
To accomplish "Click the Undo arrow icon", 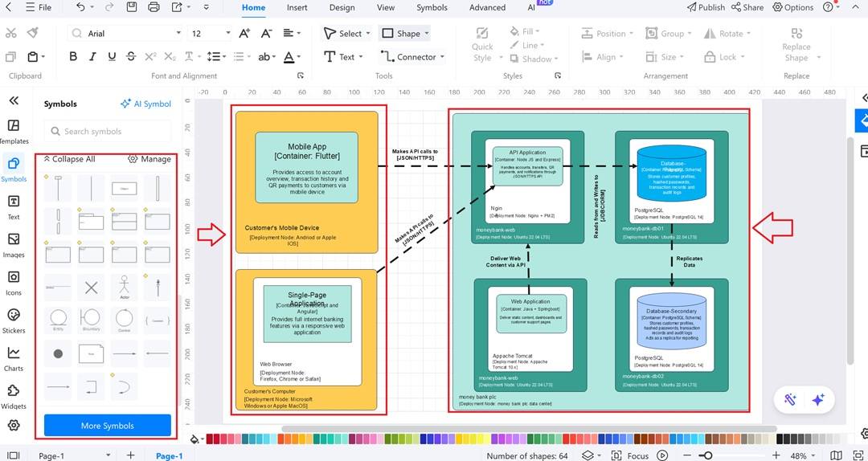I will (81, 7).
